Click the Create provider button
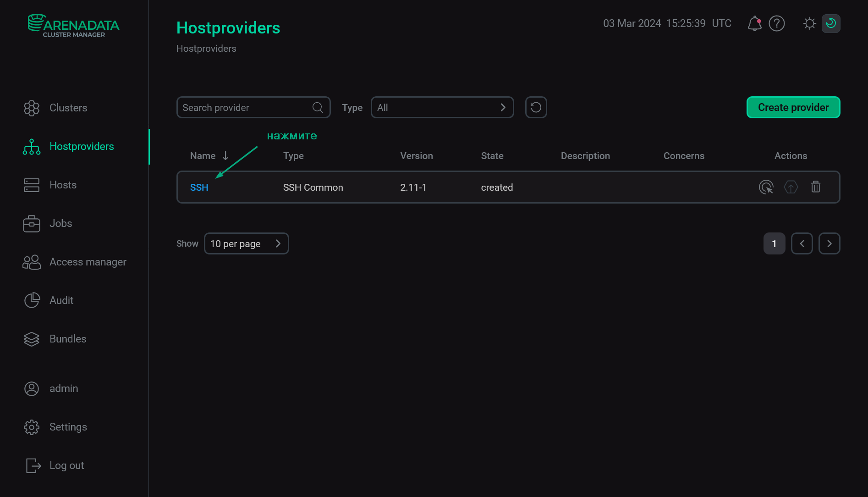 [x=793, y=107]
